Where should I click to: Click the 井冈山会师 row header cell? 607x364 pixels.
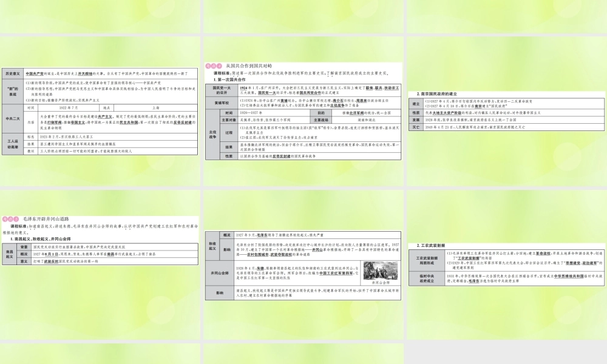220,273
